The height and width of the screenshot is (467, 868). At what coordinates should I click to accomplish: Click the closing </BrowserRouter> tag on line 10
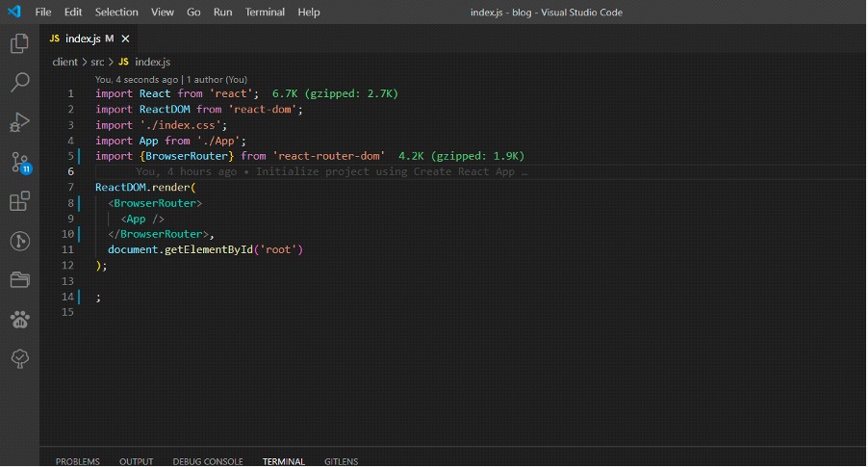point(158,234)
